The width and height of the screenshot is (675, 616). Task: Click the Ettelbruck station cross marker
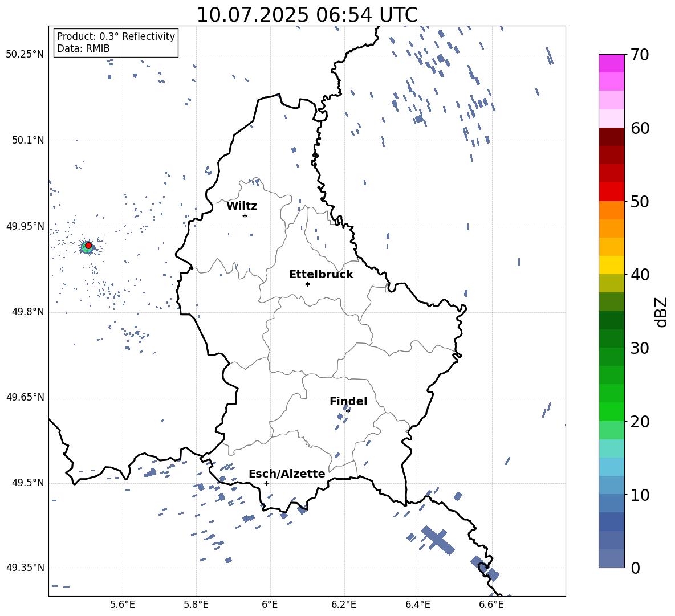307,284
